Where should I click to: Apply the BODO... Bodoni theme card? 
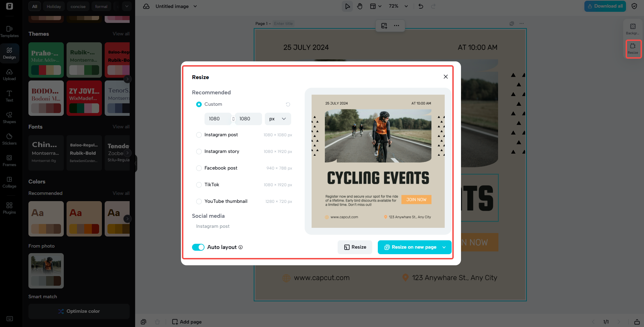point(46,98)
